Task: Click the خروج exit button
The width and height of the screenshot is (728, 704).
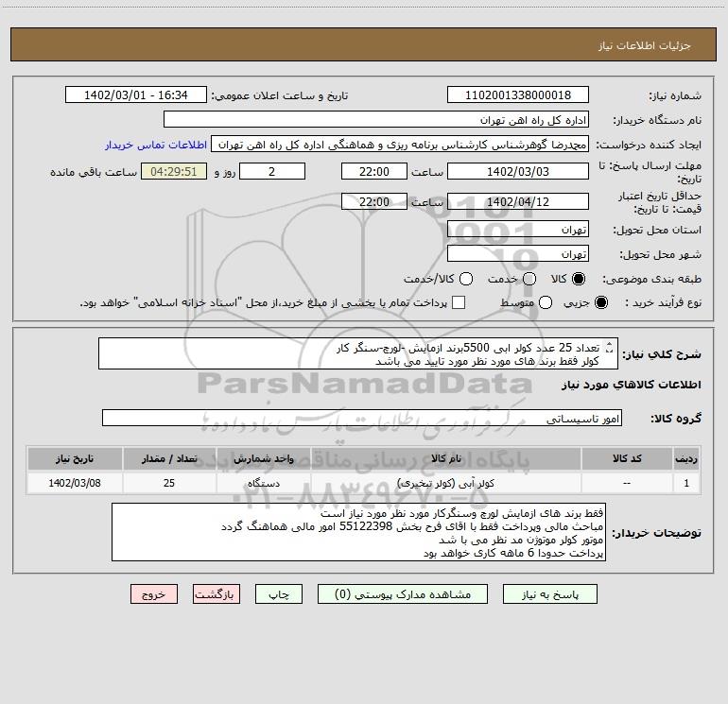Action: tap(154, 594)
